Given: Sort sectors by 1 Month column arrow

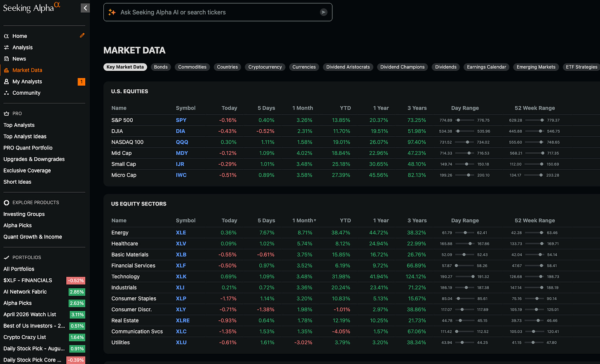Looking at the screenshot, I should [x=315, y=221].
